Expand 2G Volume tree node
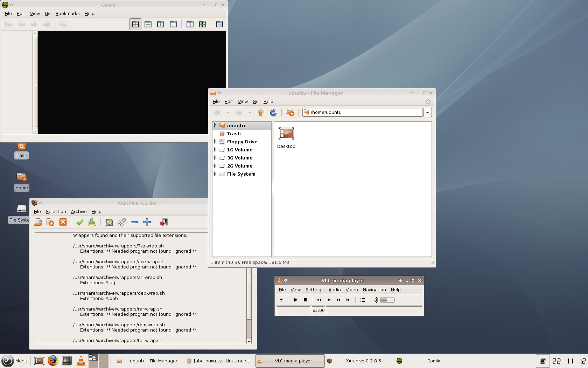 coord(215,166)
